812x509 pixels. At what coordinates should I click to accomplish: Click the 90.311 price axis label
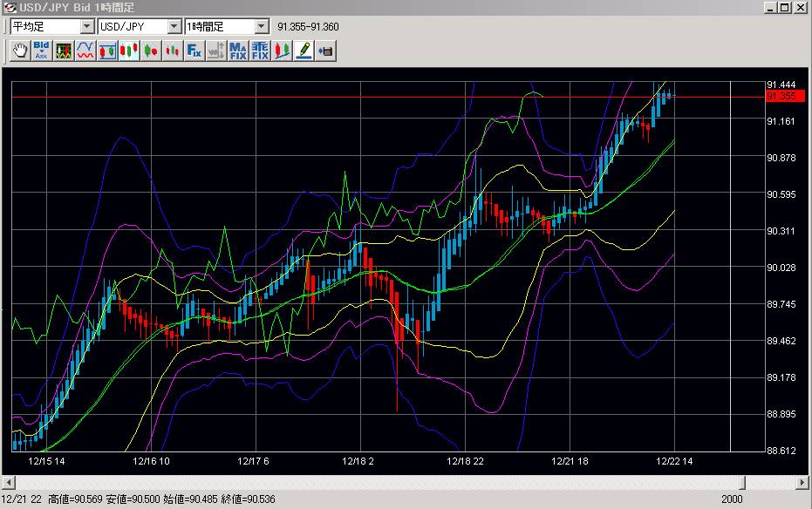pos(781,231)
